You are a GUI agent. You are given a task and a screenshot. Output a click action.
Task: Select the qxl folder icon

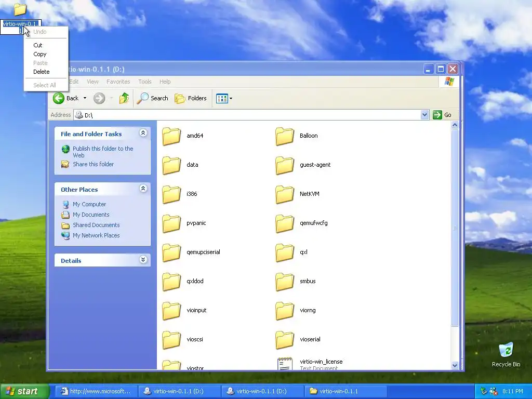tap(284, 253)
